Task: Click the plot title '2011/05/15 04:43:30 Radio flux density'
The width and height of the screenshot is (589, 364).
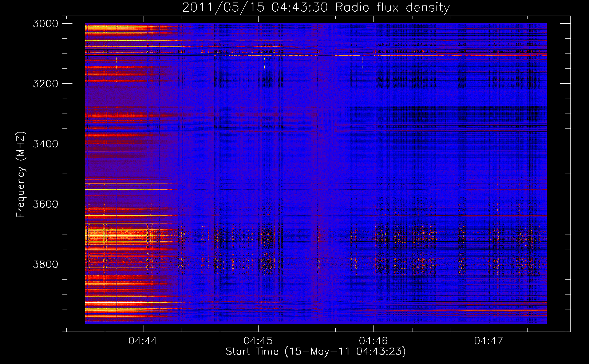Action: coord(316,8)
